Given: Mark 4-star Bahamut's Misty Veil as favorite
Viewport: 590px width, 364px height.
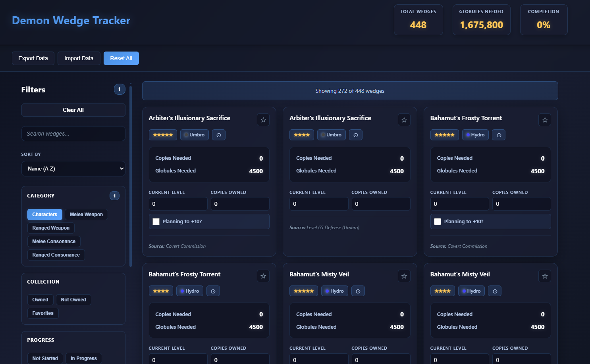Looking at the screenshot, I should pos(545,276).
